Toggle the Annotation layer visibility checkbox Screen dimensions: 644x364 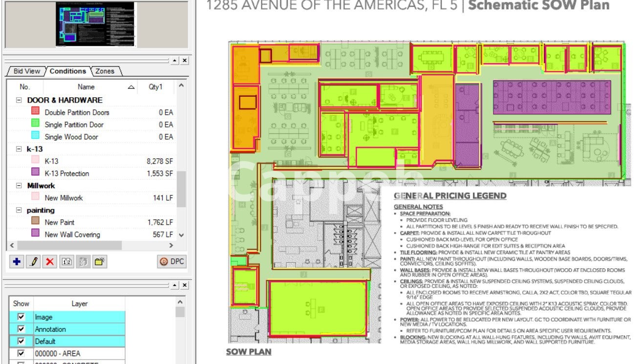click(x=21, y=329)
